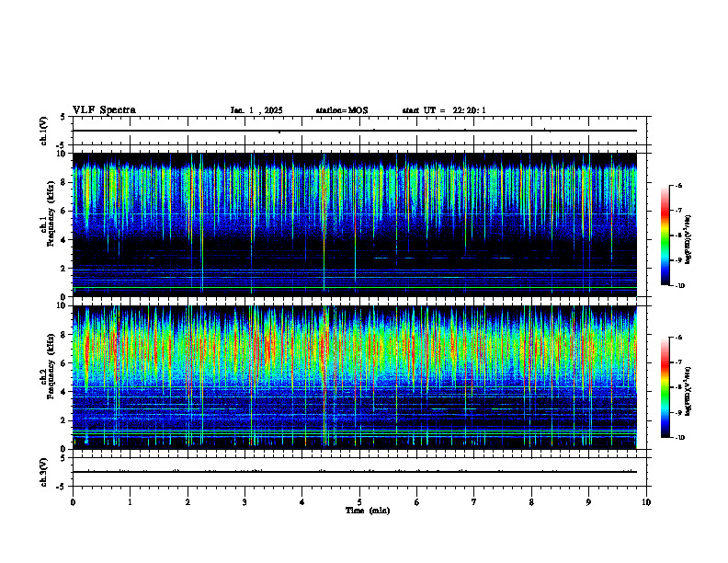The height and width of the screenshot is (563, 728).
Task: Click the time axis tick label "0"
Action: click(73, 502)
